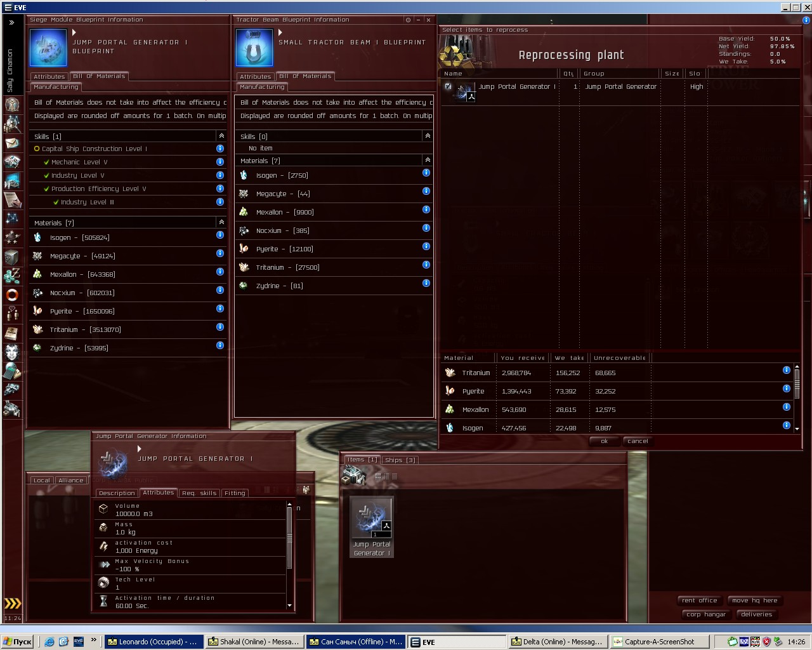Collapse Skills [1] section in Jump Portal blueprint

tap(221, 136)
